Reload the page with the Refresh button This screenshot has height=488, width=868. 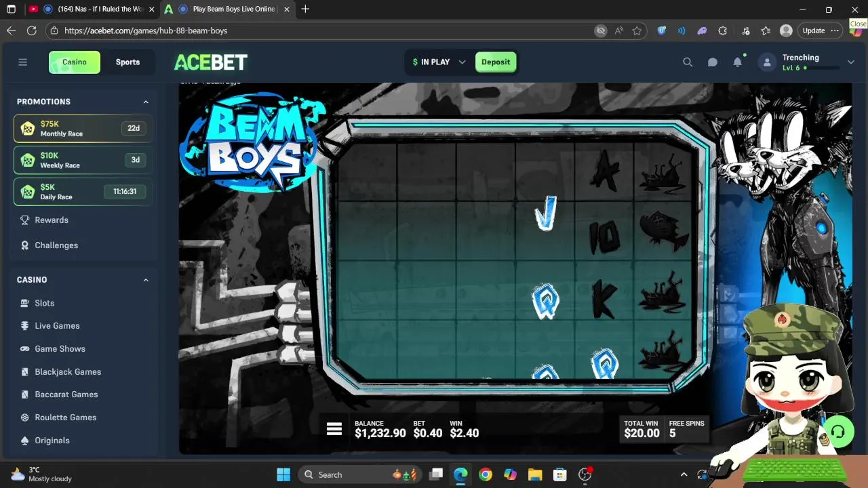click(x=31, y=30)
